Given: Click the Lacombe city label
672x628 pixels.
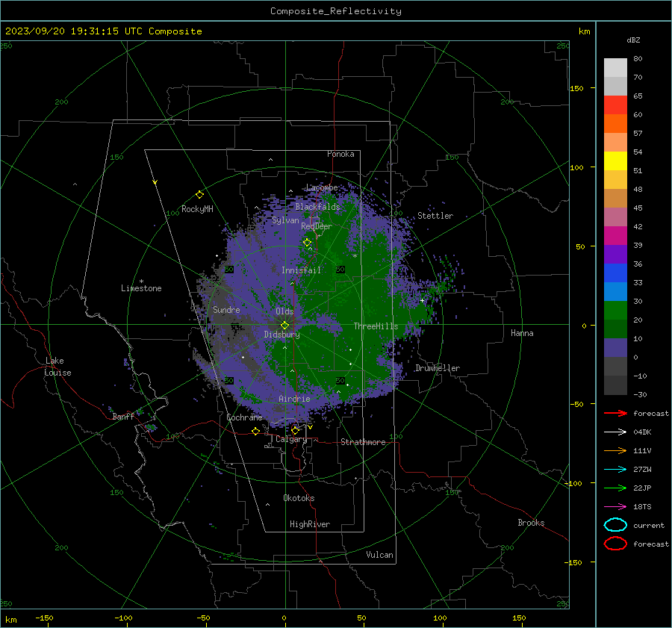Looking at the screenshot, I should click(x=322, y=187).
